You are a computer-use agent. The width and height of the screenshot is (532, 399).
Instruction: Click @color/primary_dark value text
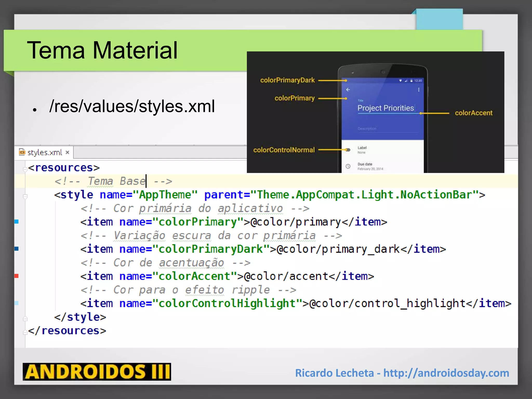pos(338,249)
